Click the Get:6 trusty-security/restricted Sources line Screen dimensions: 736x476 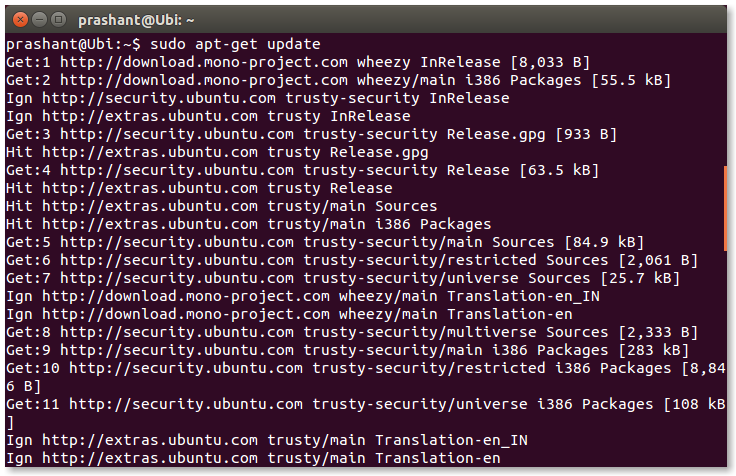pyautogui.click(x=352, y=260)
